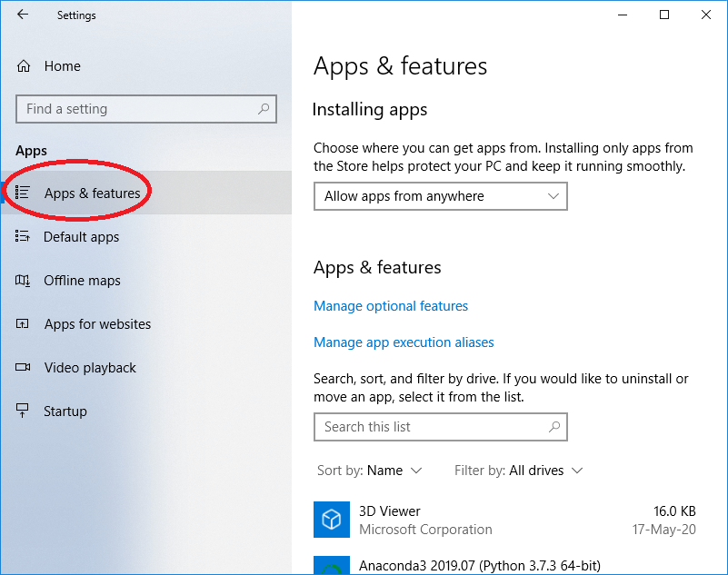Open Offline maps settings

coord(146,281)
